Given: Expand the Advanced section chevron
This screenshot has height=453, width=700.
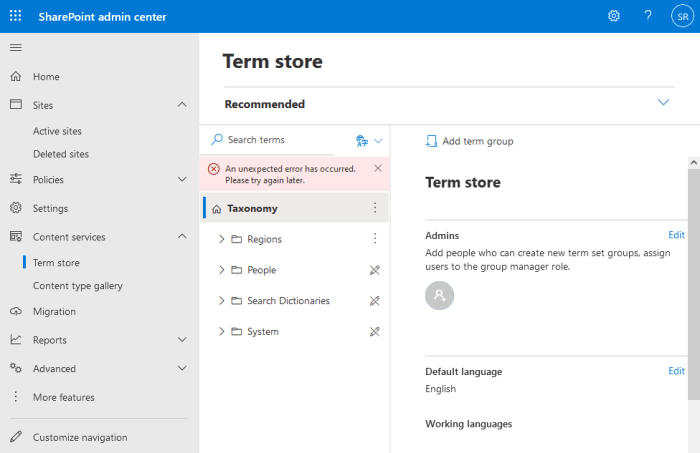Looking at the screenshot, I should click(x=182, y=368).
